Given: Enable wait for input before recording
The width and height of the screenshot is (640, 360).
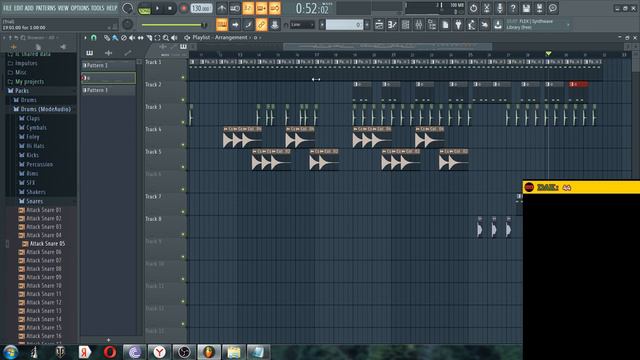Looking at the screenshot, I should [x=235, y=8].
